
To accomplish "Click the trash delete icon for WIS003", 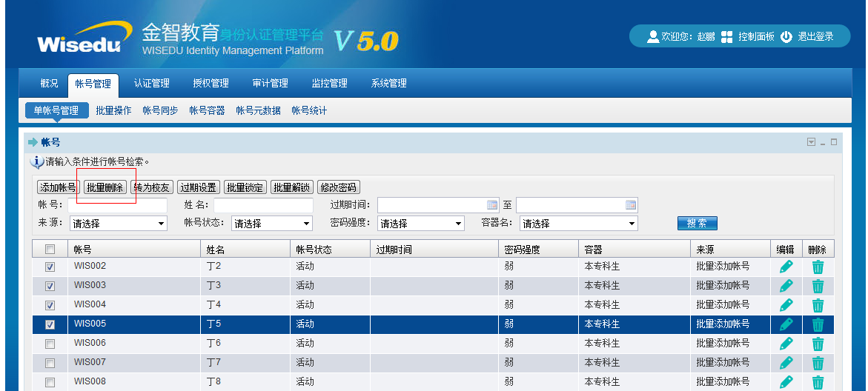I will [x=818, y=286].
